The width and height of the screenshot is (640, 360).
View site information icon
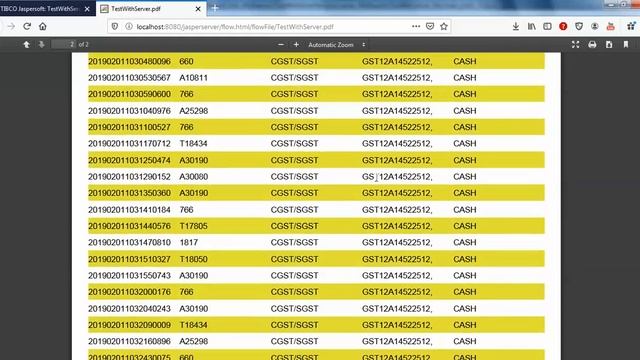129,27
